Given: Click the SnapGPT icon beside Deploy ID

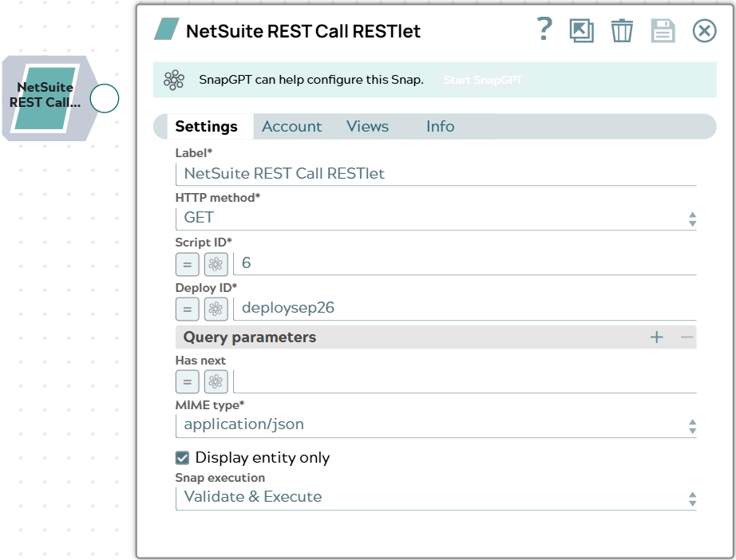Looking at the screenshot, I should coord(216,309).
